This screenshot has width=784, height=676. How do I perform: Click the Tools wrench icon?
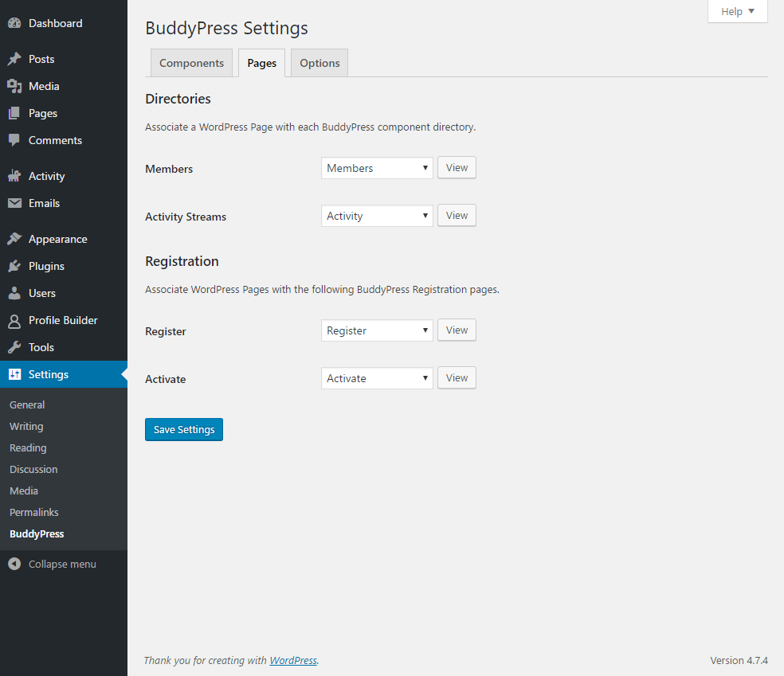tap(14, 346)
